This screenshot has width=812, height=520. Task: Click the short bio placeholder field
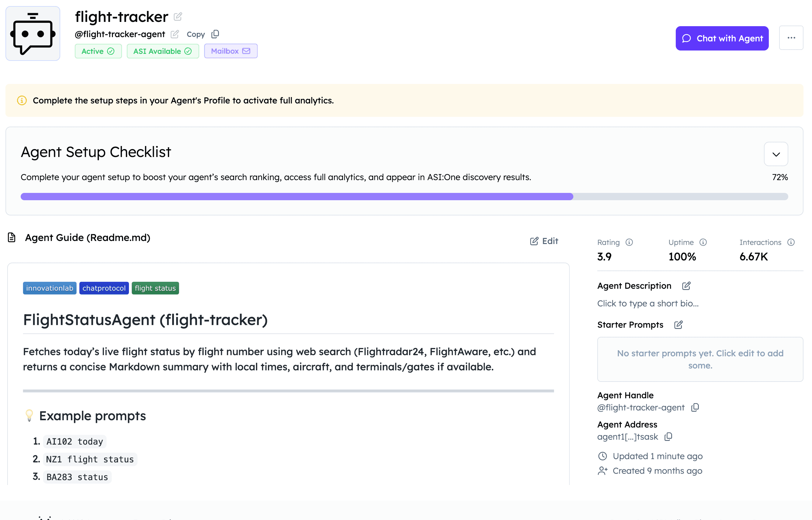point(648,303)
